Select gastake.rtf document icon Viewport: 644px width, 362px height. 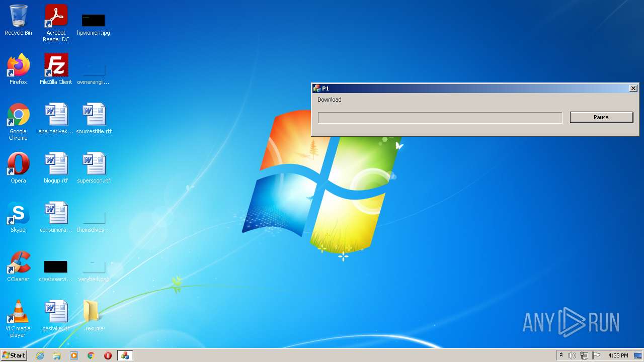[x=56, y=316]
